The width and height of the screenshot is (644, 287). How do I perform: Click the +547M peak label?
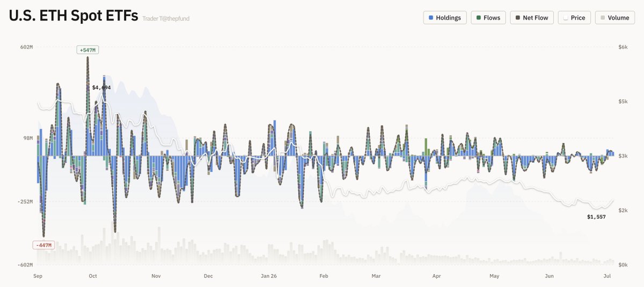[x=87, y=50]
